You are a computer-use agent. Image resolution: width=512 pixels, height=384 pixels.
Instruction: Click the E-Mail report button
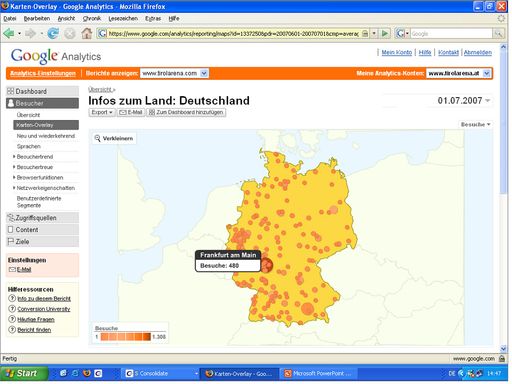click(x=131, y=112)
